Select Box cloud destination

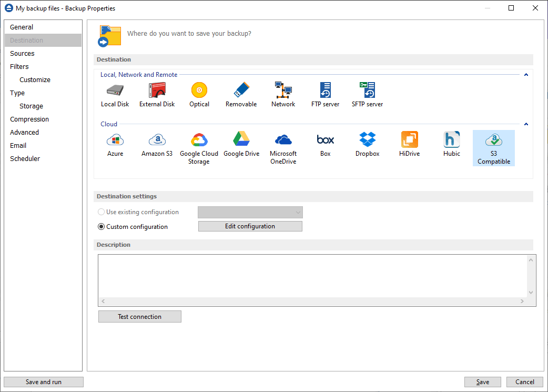pyautogui.click(x=326, y=144)
